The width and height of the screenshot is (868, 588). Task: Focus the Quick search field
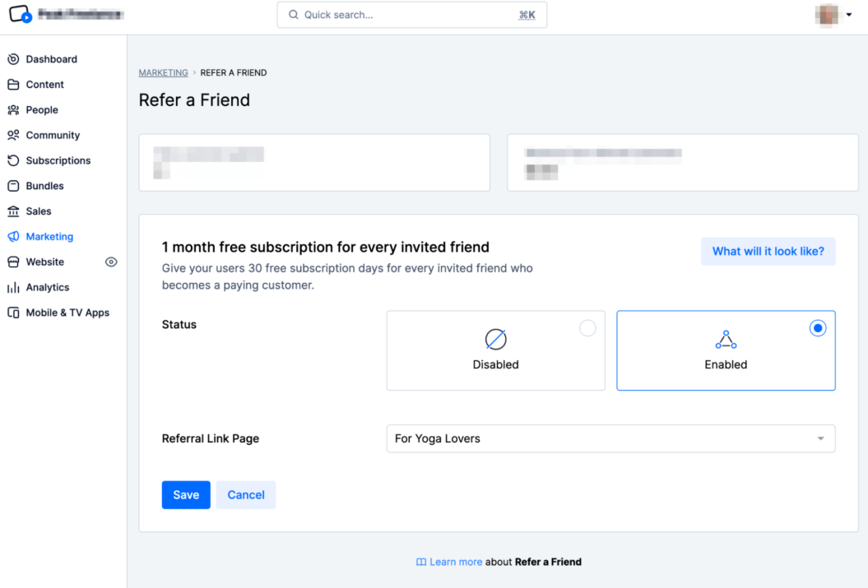pyautogui.click(x=412, y=15)
